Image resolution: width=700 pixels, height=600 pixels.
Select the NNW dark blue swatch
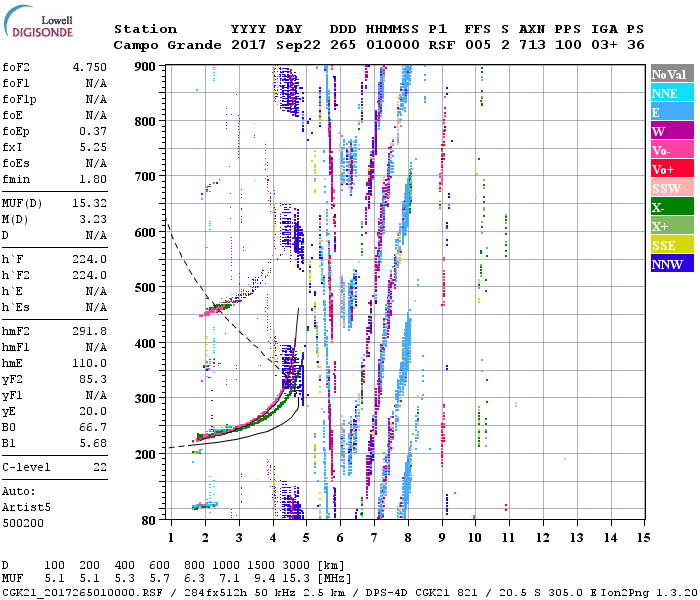tap(672, 263)
